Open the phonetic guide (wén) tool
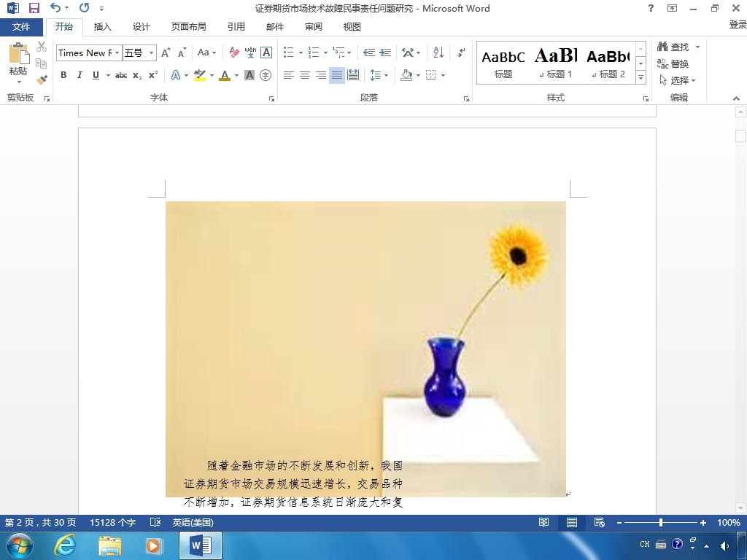The image size is (747, 560). [x=250, y=52]
